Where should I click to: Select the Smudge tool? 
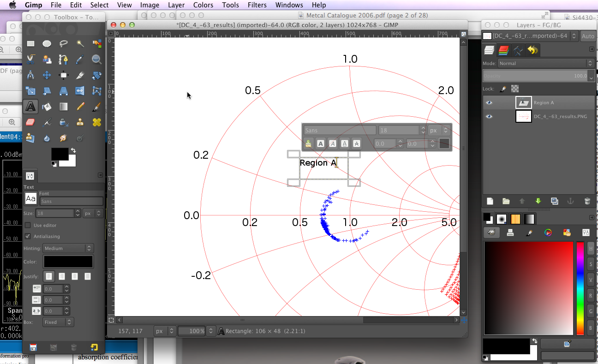pos(64,138)
